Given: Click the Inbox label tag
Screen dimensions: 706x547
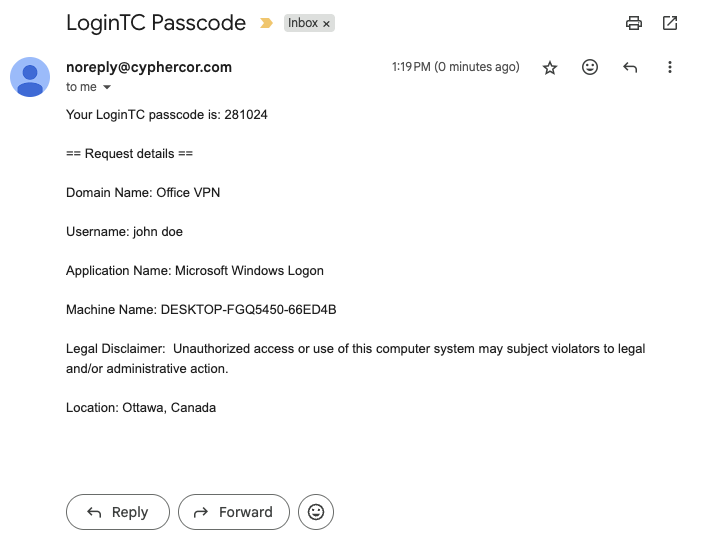Looking at the screenshot, I should coord(302,23).
